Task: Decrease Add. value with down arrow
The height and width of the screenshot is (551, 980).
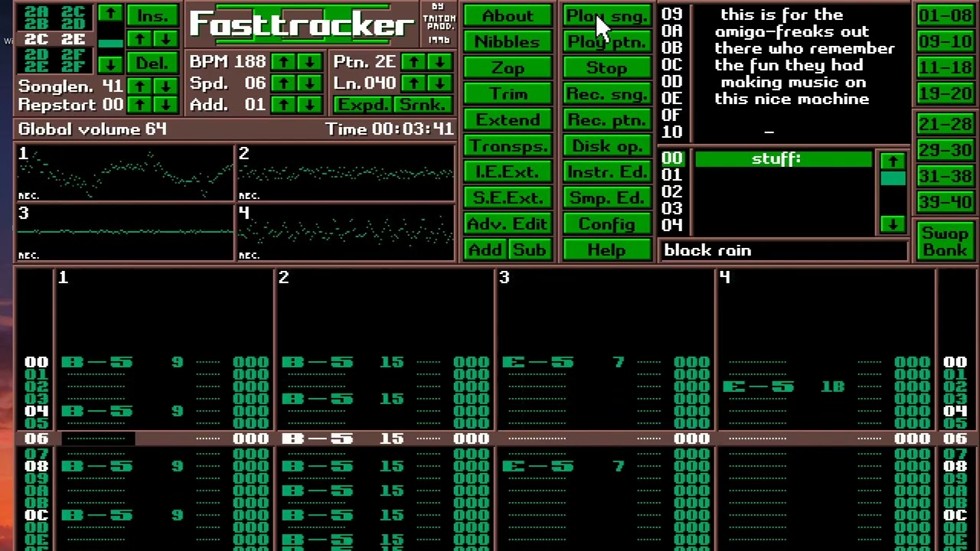Action: 309,104
